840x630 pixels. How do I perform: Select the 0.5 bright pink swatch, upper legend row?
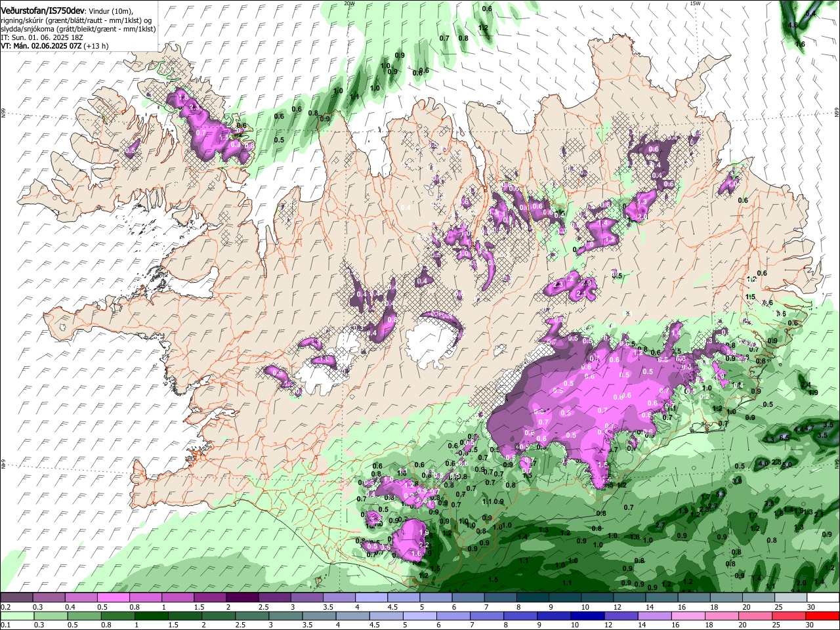tap(113, 597)
